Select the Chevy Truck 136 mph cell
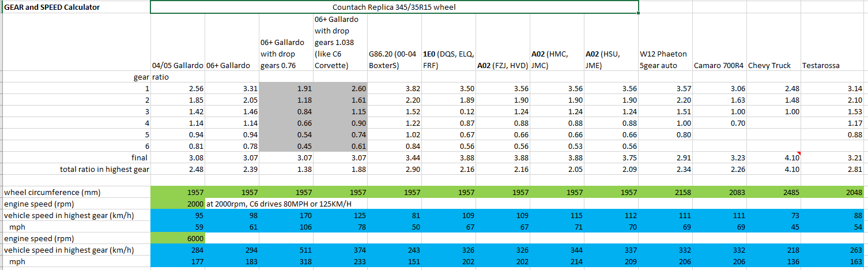 point(773,261)
